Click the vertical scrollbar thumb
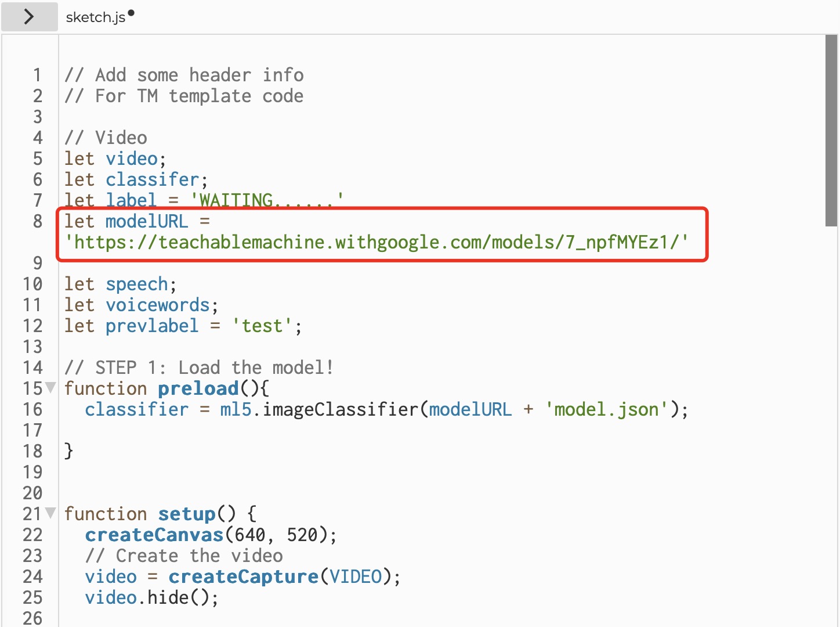The width and height of the screenshot is (840, 627). point(831,131)
